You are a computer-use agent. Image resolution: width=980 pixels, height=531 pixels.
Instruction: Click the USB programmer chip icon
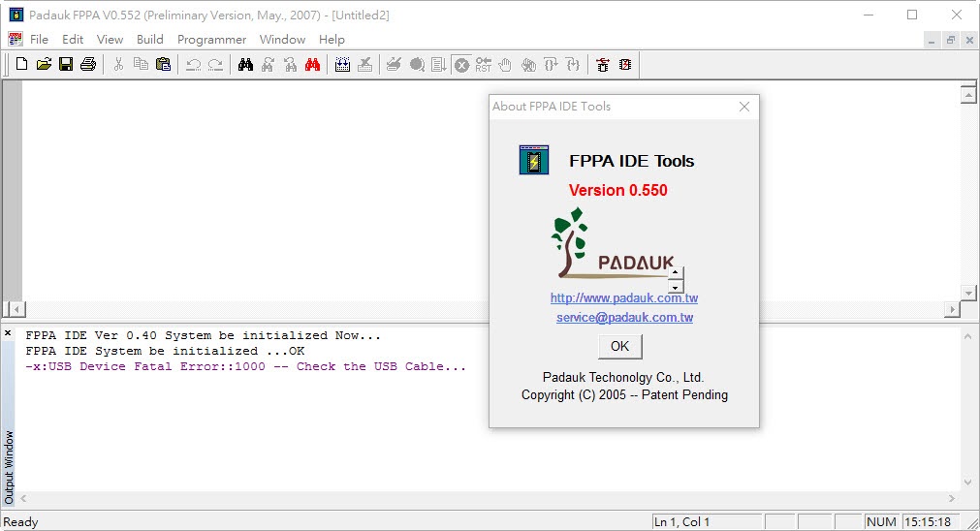(x=603, y=64)
